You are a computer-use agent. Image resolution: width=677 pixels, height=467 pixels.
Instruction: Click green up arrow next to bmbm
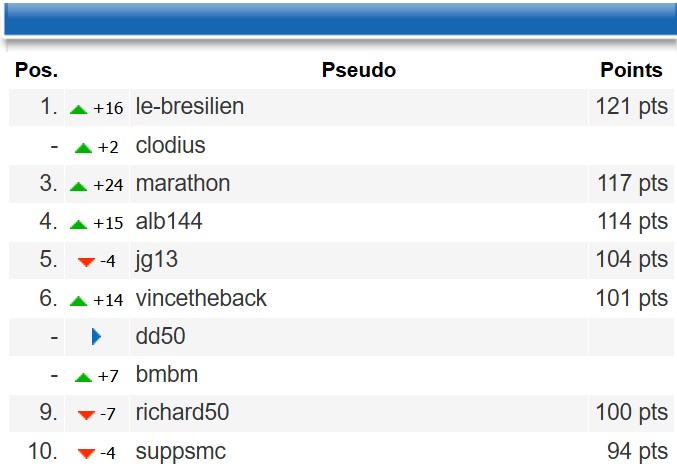[83, 377]
